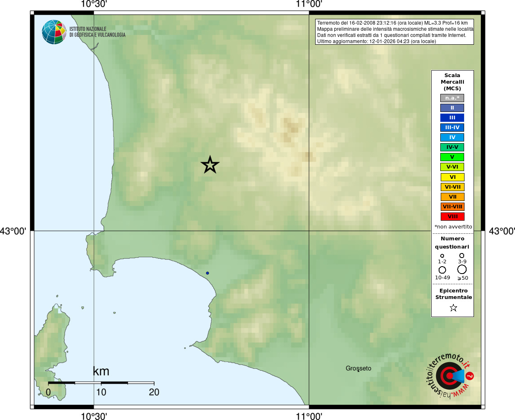Click the 1-2 questionnaires circle symbol

tap(442, 256)
